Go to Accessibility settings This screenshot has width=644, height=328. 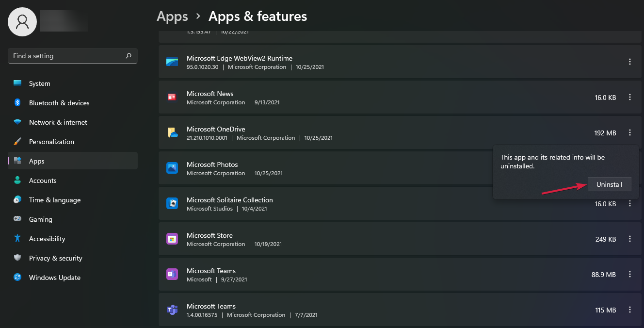click(73, 239)
